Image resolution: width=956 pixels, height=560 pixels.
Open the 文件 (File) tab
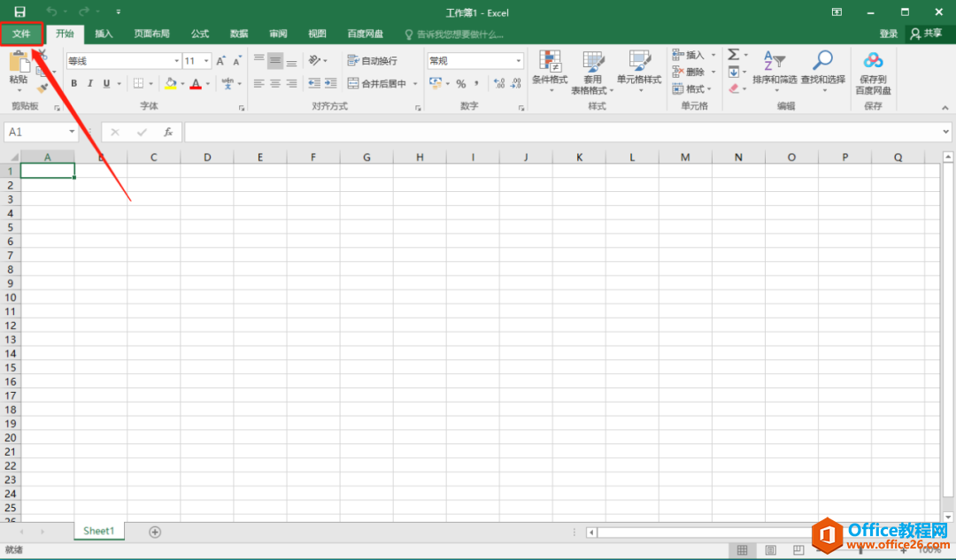(x=21, y=34)
